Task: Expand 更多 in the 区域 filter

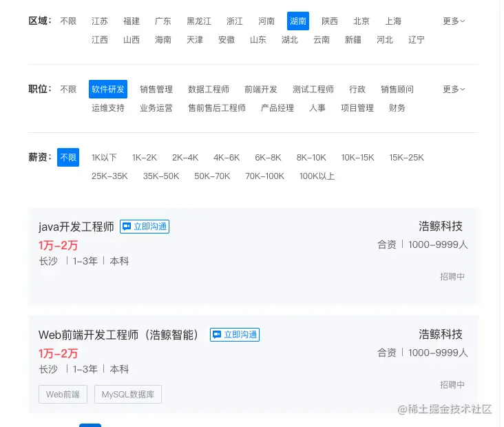Action: pyautogui.click(x=454, y=21)
